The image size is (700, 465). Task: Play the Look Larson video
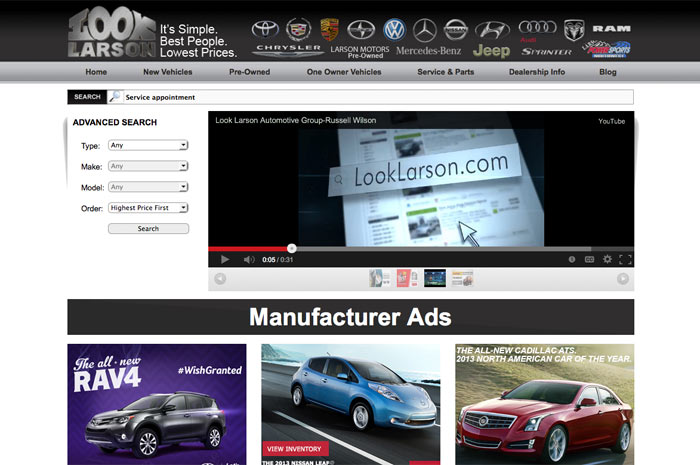(225, 259)
